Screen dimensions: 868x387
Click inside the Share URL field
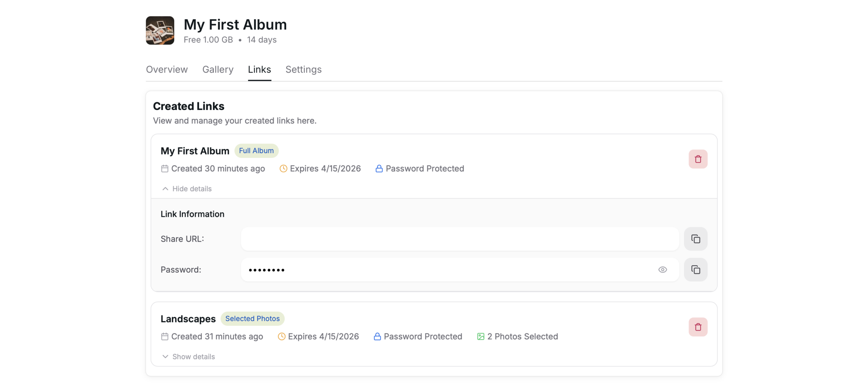pyautogui.click(x=459, y=239)
